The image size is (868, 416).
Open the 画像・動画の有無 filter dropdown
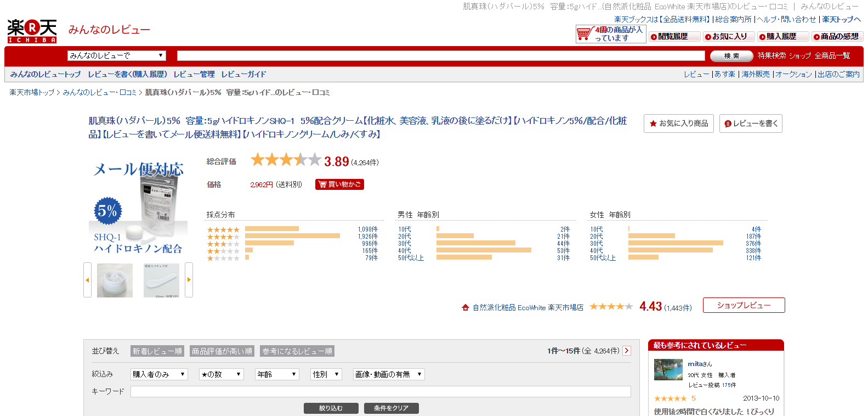[x=389, y=374]
